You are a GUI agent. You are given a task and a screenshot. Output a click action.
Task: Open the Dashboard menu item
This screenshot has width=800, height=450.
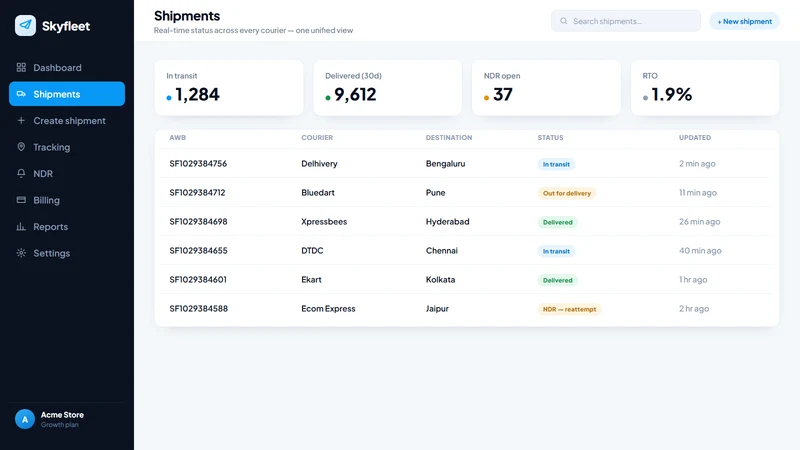[x=67, y=67]
